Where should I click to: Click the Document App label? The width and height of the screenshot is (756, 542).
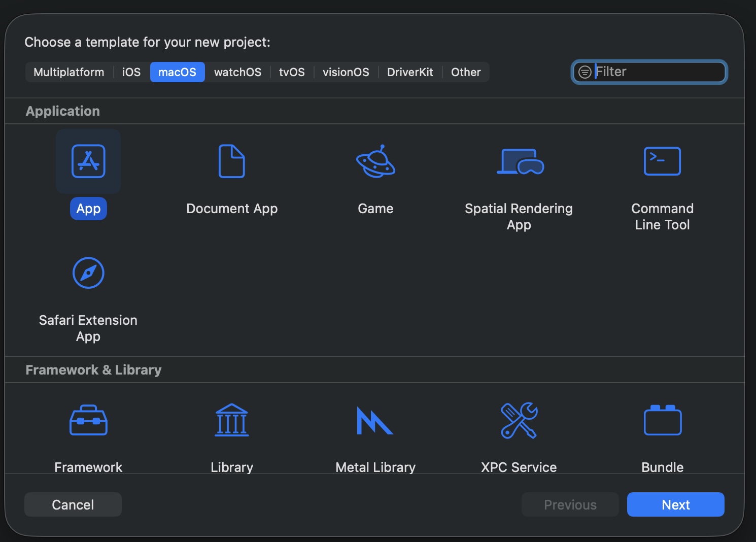(232, 209)
